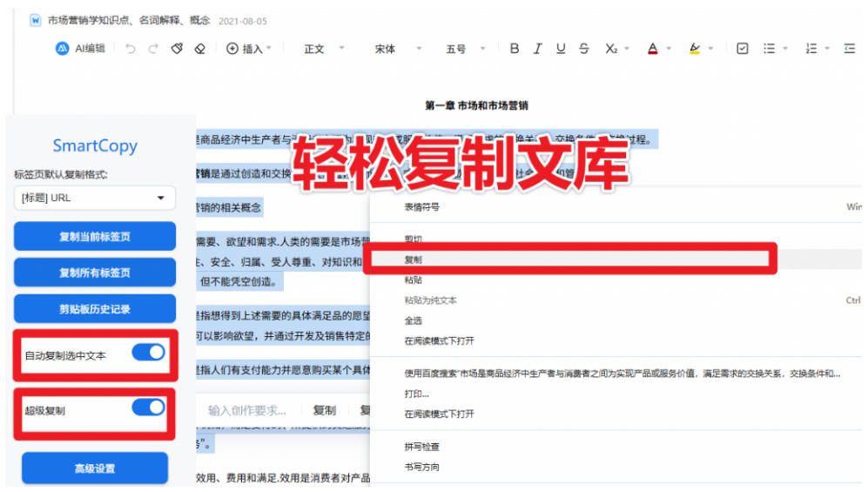Image resolution: width=868 pixels, height=492 pixels.
Task: Open the 宋体 font dropdown
Action: click(398, 49)
